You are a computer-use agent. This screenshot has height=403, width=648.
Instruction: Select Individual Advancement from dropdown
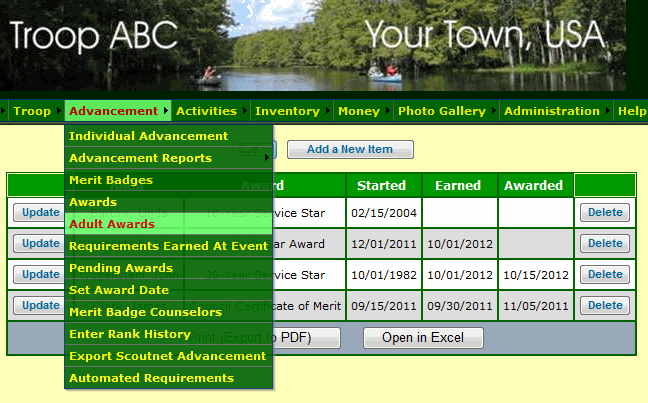click(169, 136)
